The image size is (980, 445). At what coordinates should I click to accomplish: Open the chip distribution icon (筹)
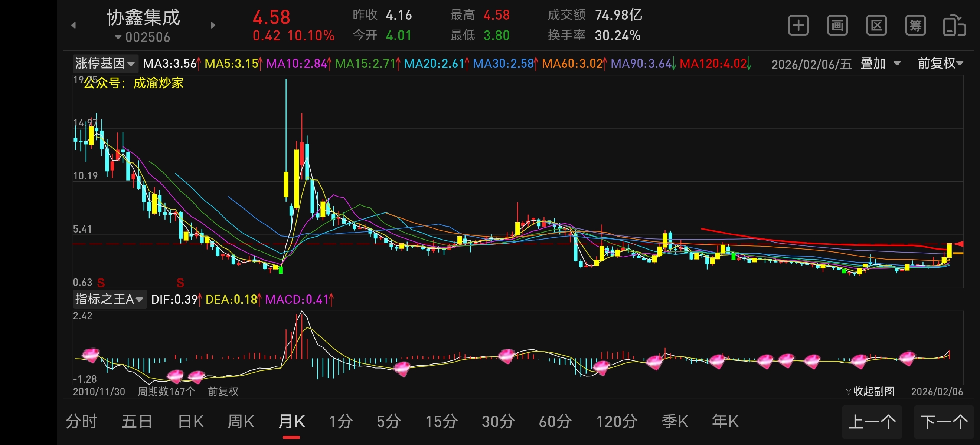[915, 26]
